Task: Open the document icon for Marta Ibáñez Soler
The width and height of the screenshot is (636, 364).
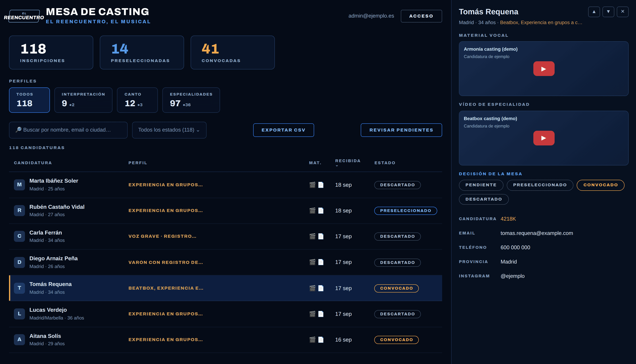Action: click(321, 185)
